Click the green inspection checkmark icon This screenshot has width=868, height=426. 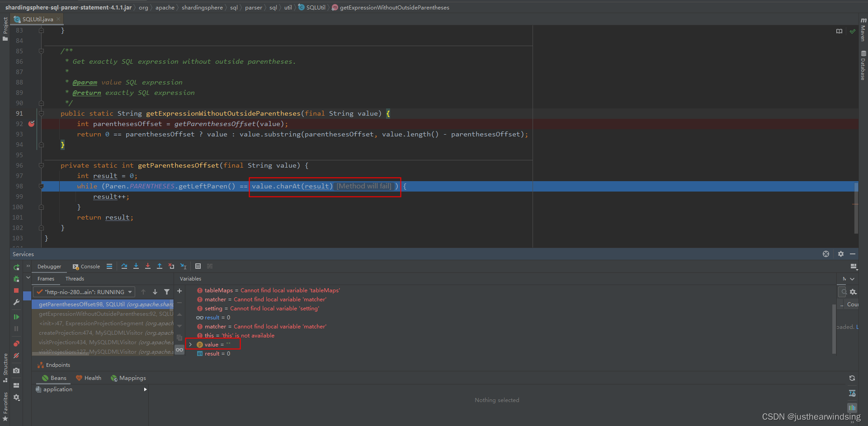tap(852, 31)
